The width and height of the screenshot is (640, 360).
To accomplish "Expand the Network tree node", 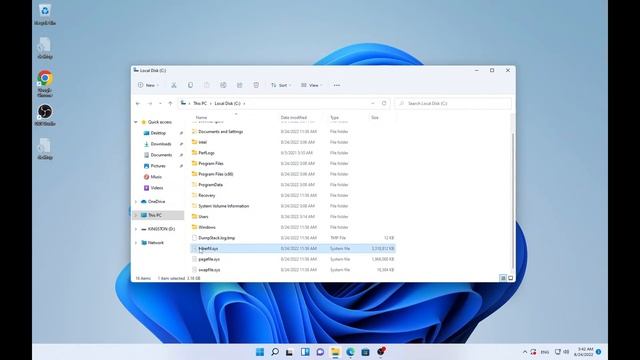I will 136,243.
